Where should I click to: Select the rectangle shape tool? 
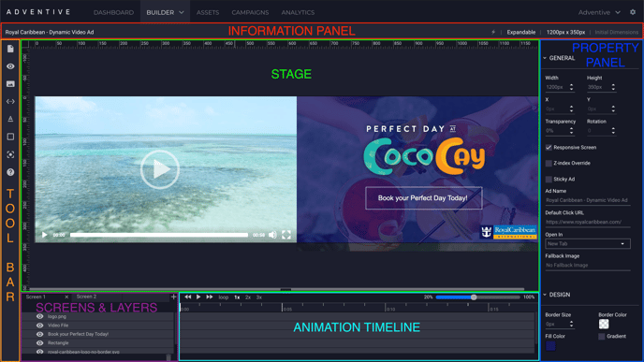pyautogui.click(x=10, y=137)
